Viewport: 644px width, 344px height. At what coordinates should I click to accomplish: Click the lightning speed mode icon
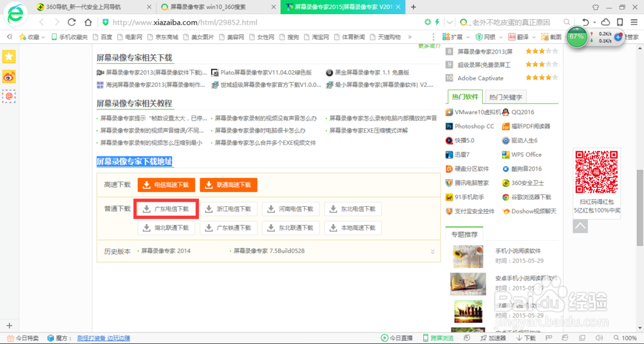(x=438, y=22)
